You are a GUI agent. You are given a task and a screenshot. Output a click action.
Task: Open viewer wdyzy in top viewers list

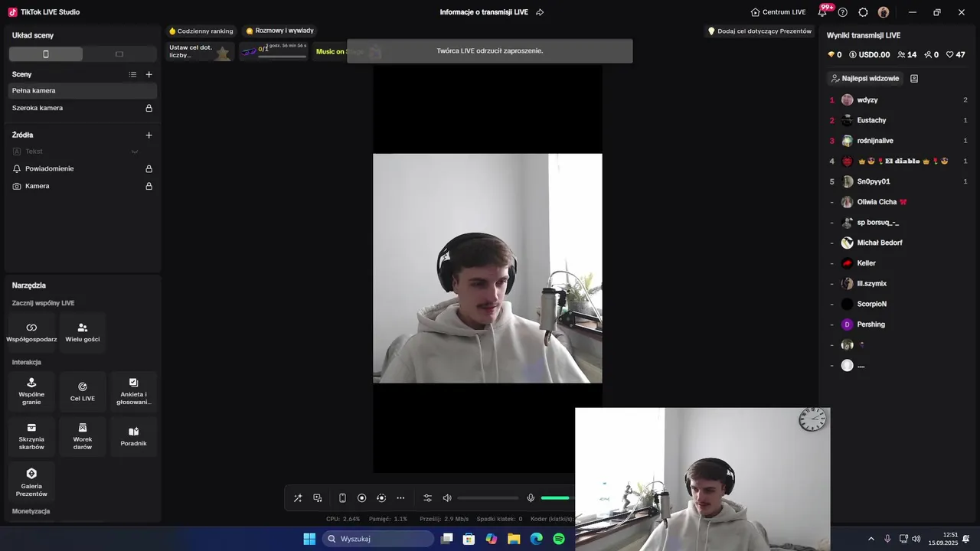pos(899,100)
